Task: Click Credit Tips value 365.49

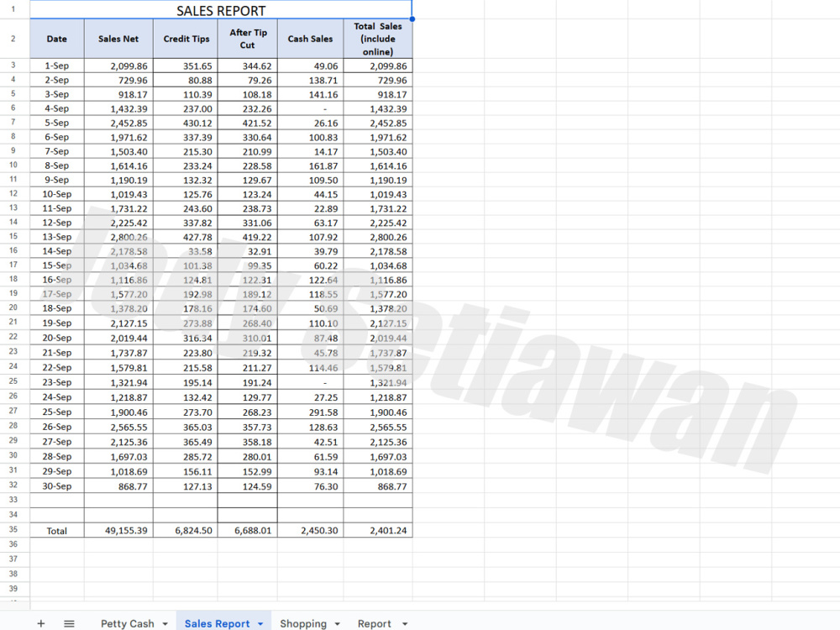Action: [x=186, y=442]
